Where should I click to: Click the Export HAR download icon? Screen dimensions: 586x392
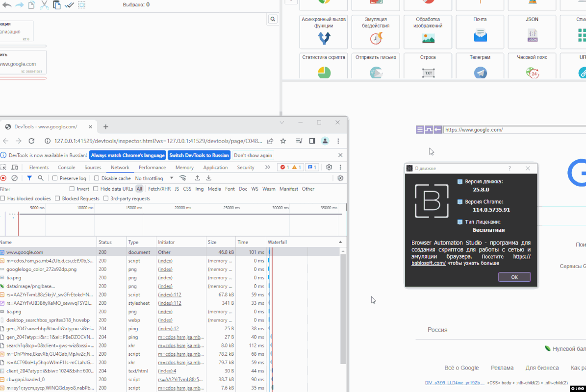click(208, 178)
